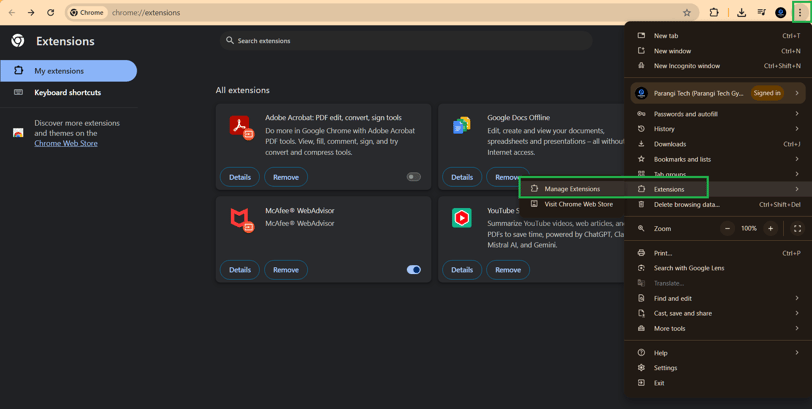Click the chrome://extensions address bar

pos(382,12)
